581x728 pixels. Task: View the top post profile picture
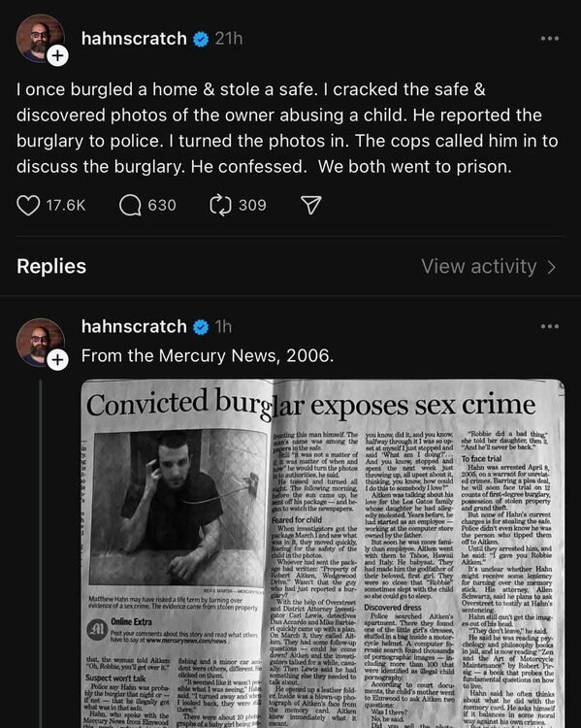(x=40, y=38)
